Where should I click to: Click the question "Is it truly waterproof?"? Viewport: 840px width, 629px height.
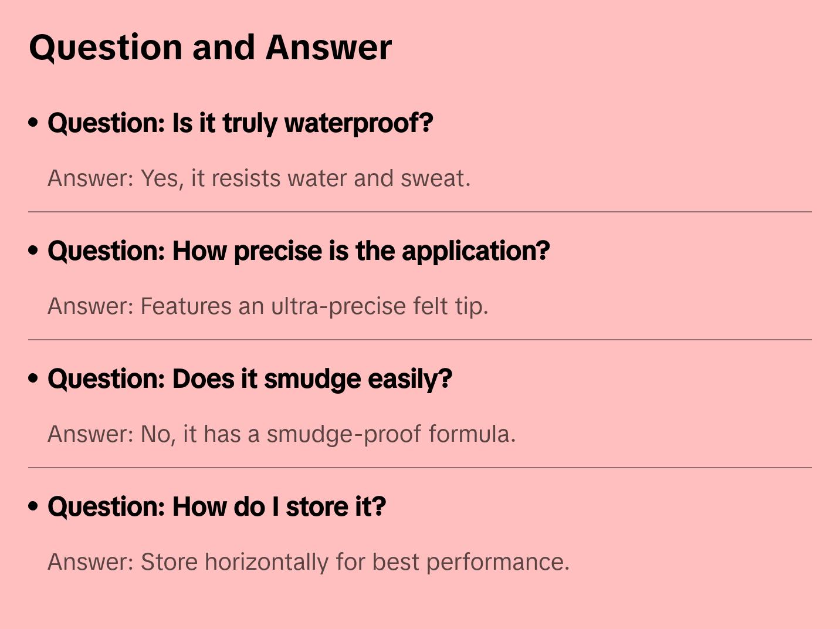(240, 123)
